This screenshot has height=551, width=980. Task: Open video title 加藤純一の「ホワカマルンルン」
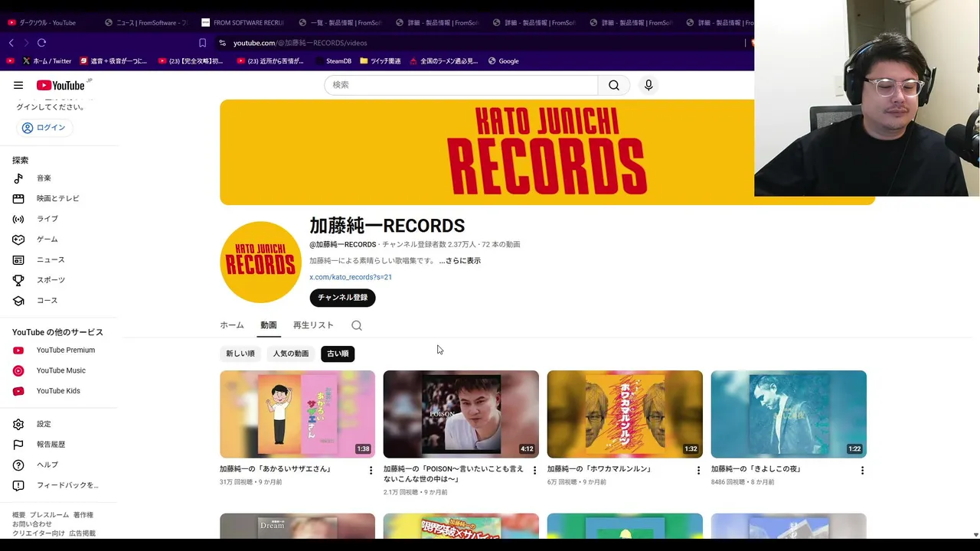(599, 469)
